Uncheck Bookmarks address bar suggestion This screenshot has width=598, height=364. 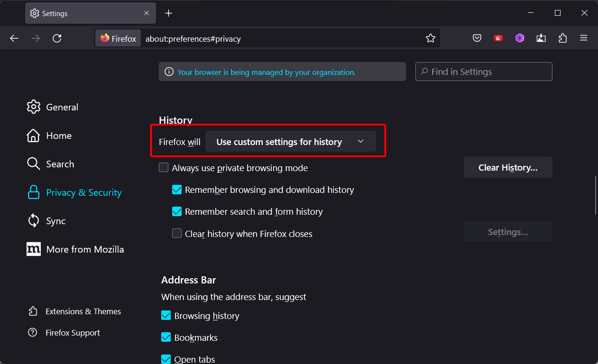point(166,337)
